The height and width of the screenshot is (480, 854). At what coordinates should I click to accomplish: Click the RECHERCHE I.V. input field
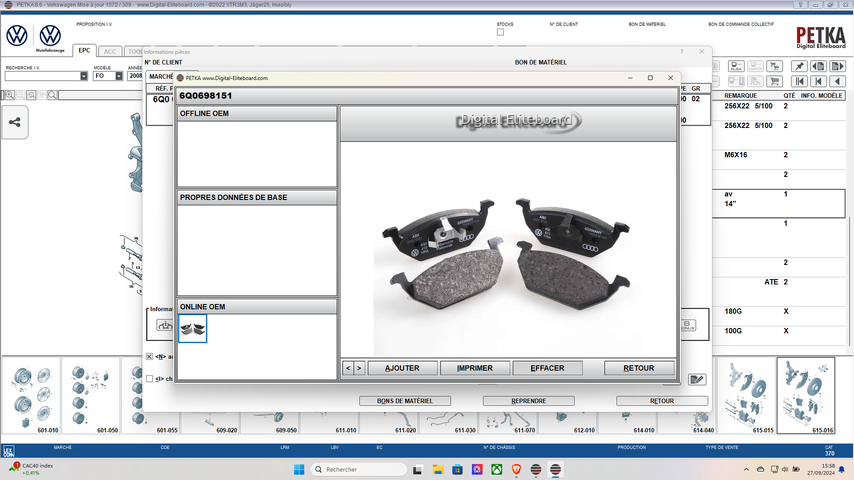pyautogui.click(x=42, y=76)
